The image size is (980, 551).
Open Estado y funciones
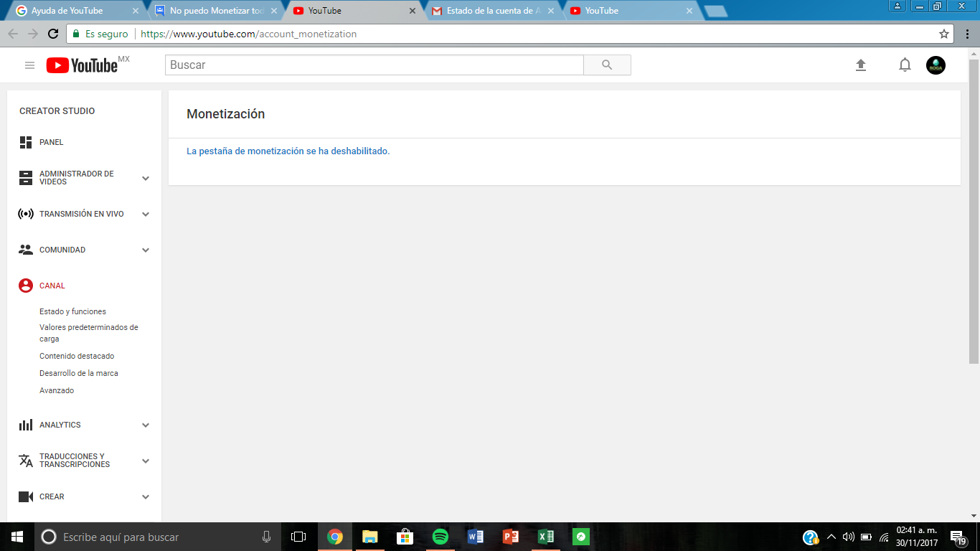[72, 311]
